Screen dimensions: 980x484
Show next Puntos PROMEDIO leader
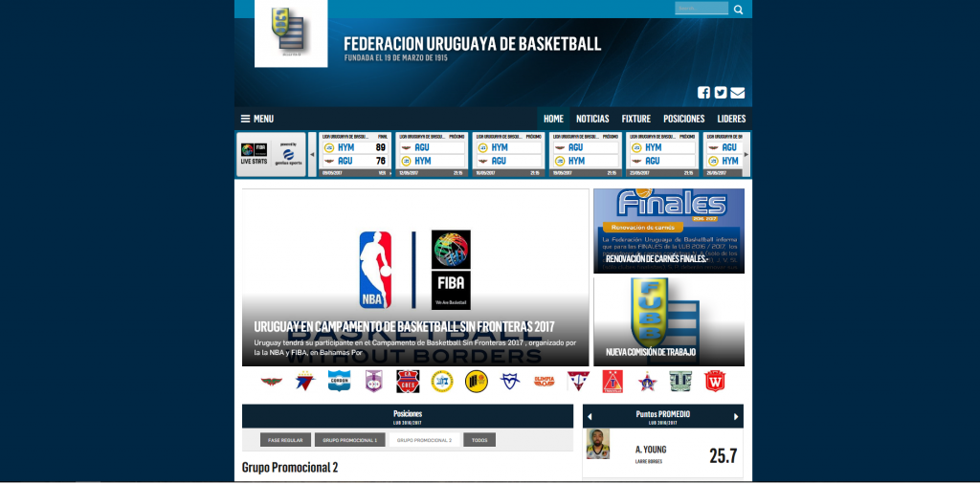[x=736, y=416]
